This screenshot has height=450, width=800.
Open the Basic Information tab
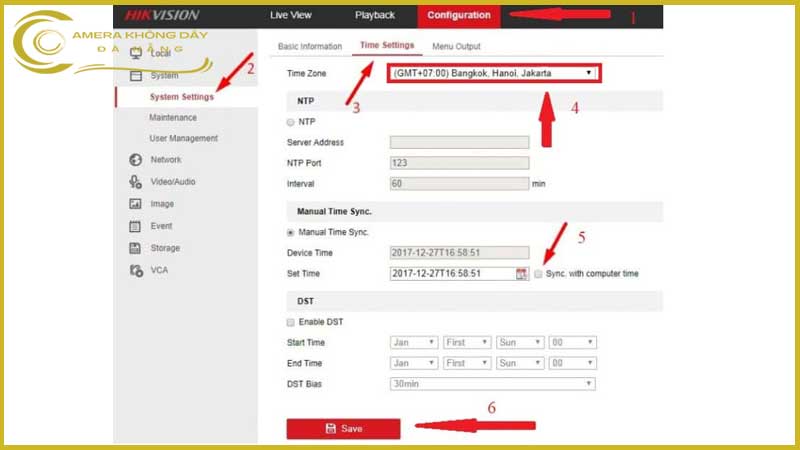click(x=310, y=47)
